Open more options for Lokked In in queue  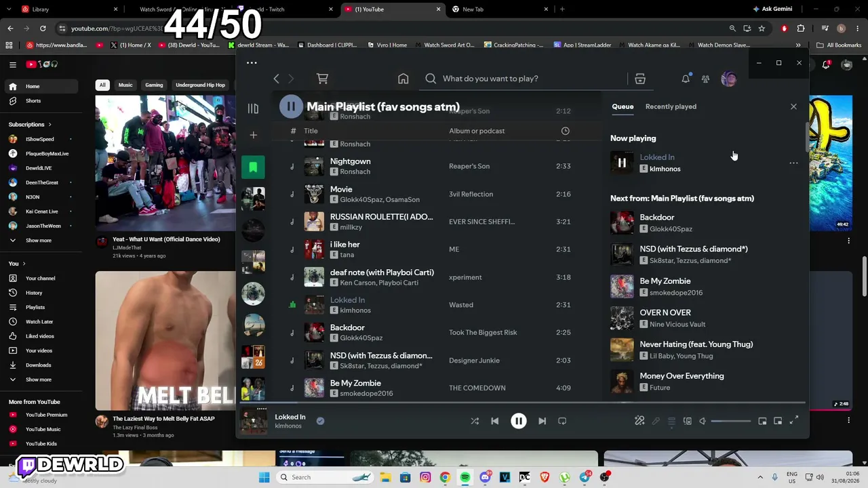tap(793, 163)
